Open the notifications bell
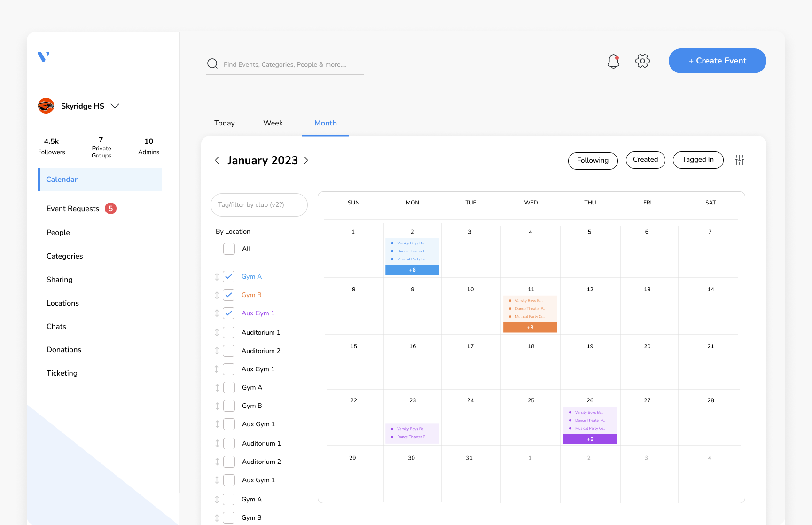Viewport: 812px width, 525px height. pos(613,61)
